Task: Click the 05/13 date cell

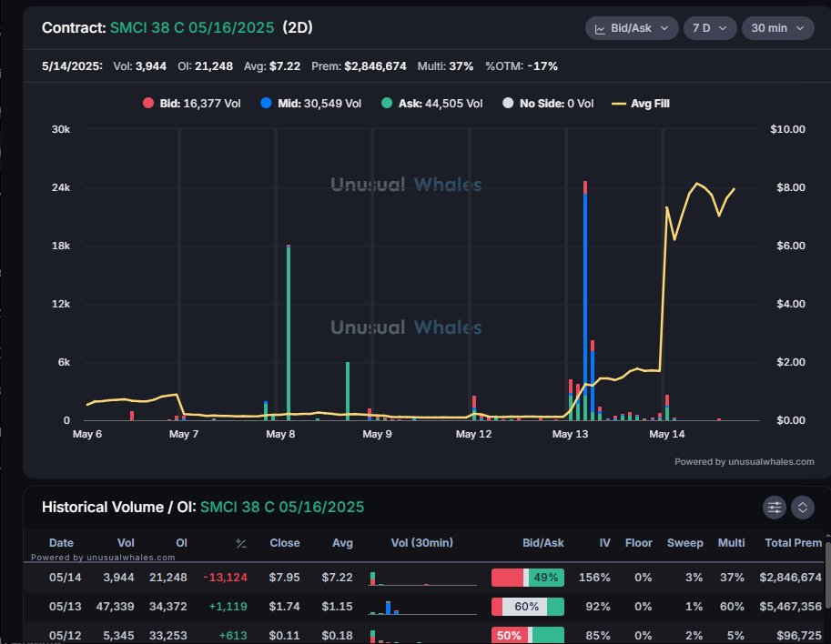Action: (x=66, y=607)
